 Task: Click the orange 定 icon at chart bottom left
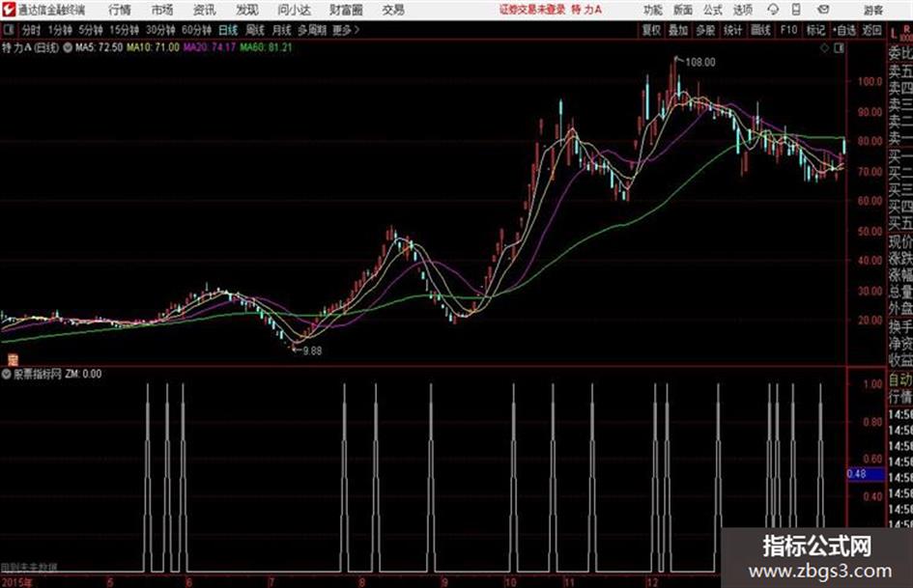(x=13, y=360)
